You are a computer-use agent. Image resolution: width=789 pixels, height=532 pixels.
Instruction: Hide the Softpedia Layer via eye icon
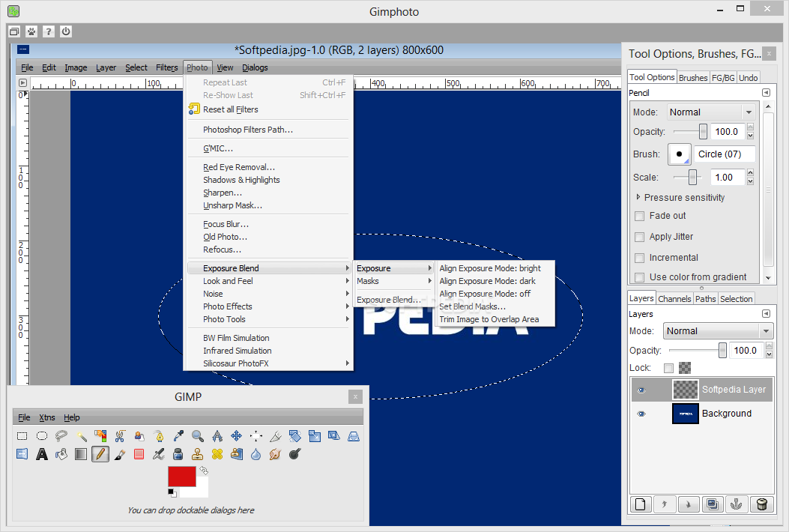[x=641, y=390]
